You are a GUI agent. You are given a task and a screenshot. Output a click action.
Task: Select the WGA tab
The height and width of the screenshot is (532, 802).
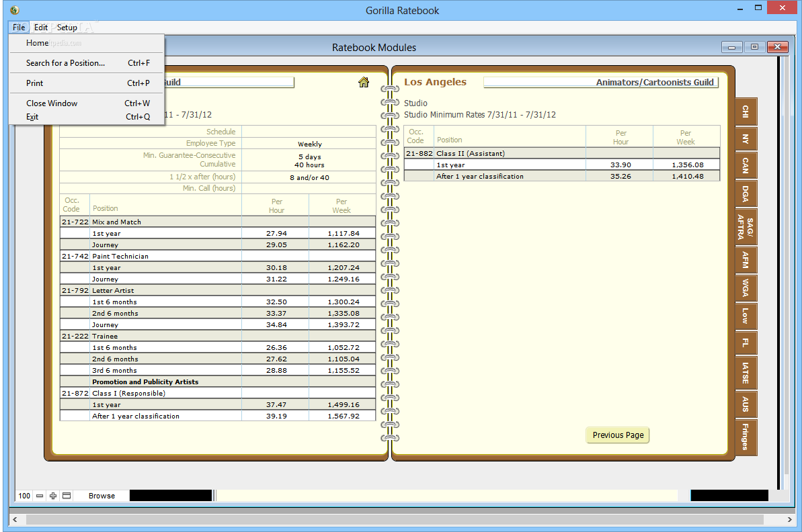pyautogui.click(x=746, y=287)
